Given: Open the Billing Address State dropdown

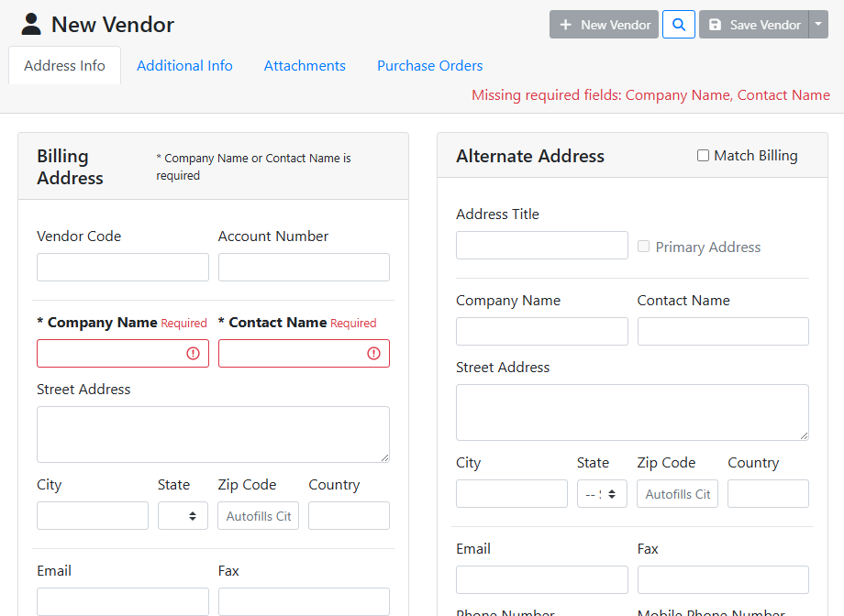Looking at the screenshot, I should click(183, 516).
